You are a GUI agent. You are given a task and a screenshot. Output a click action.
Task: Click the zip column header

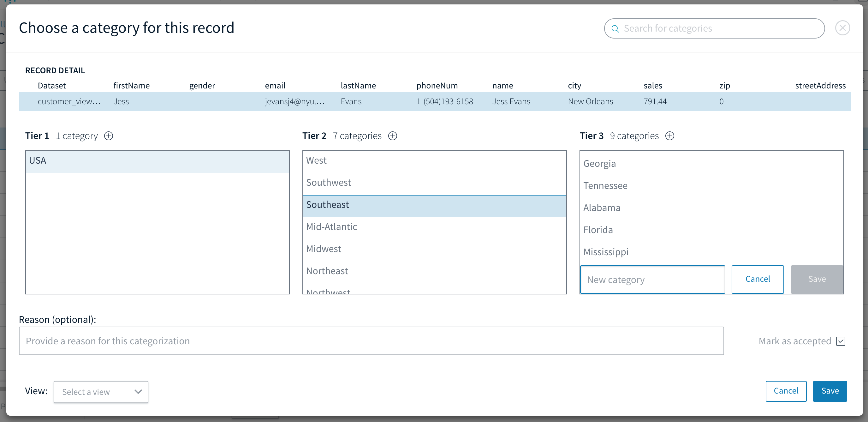pos(724,86)
